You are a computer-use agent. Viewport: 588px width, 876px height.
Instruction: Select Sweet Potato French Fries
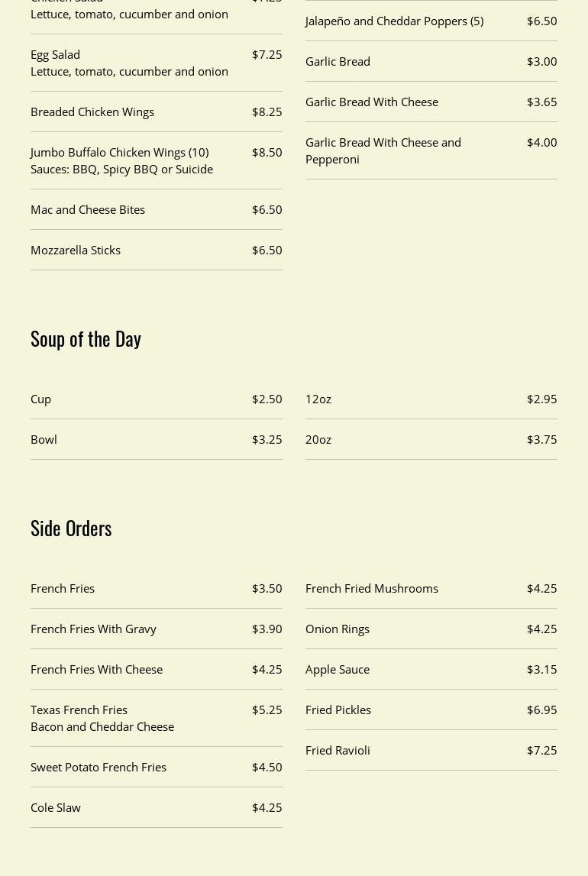point(99,767)
